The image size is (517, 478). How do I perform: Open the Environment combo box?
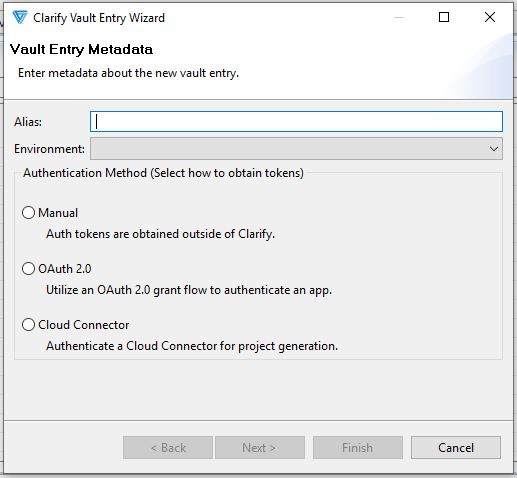(x=296, y=149)
